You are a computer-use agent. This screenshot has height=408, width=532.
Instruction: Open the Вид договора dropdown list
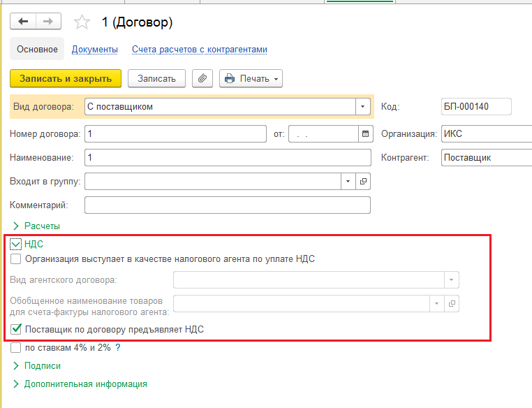pos(363,107)
